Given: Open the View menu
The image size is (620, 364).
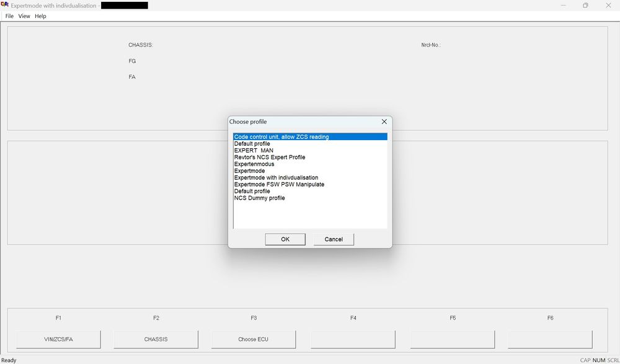Looking at the screenshot, I should [x=24, y=16].
